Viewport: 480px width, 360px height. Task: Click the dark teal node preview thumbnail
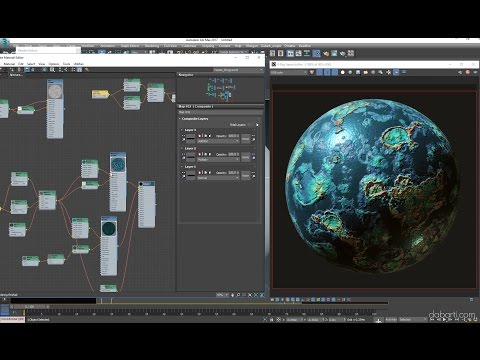coord(109,229)
